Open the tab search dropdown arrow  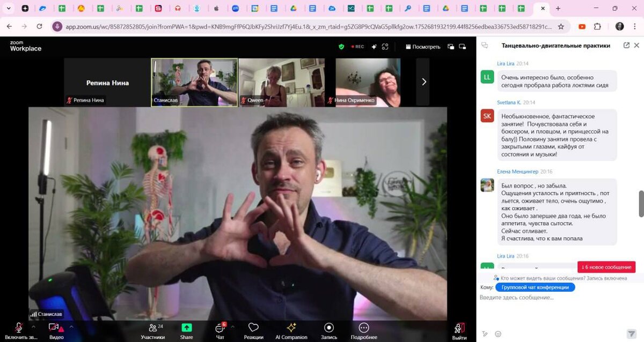point(9,9)
